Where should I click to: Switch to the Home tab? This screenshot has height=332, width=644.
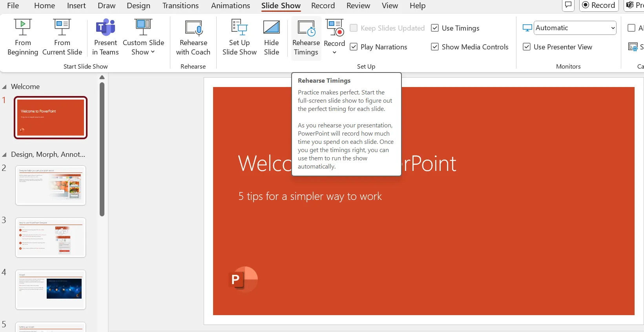pos(44,5)
